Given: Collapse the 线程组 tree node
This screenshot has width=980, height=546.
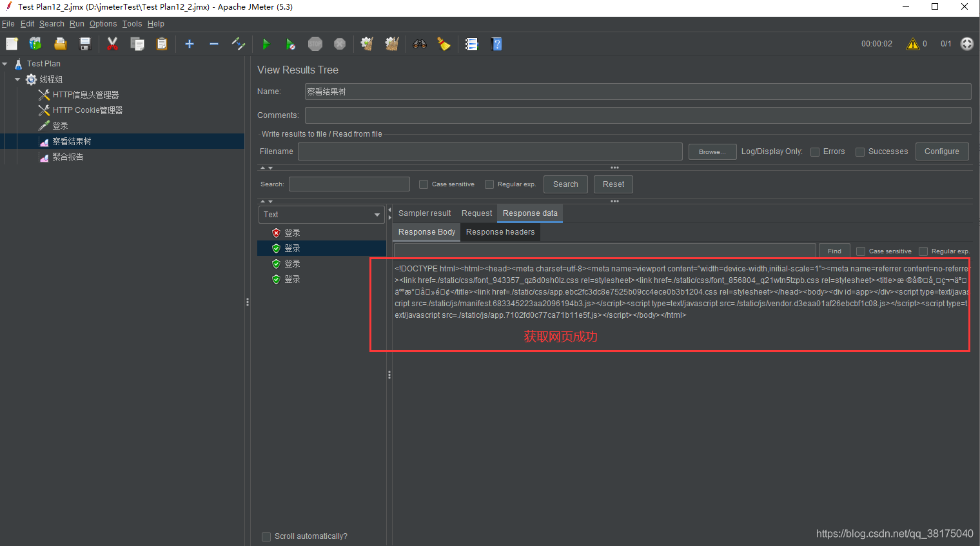Looking at the screenshot, I should point(17,79).
